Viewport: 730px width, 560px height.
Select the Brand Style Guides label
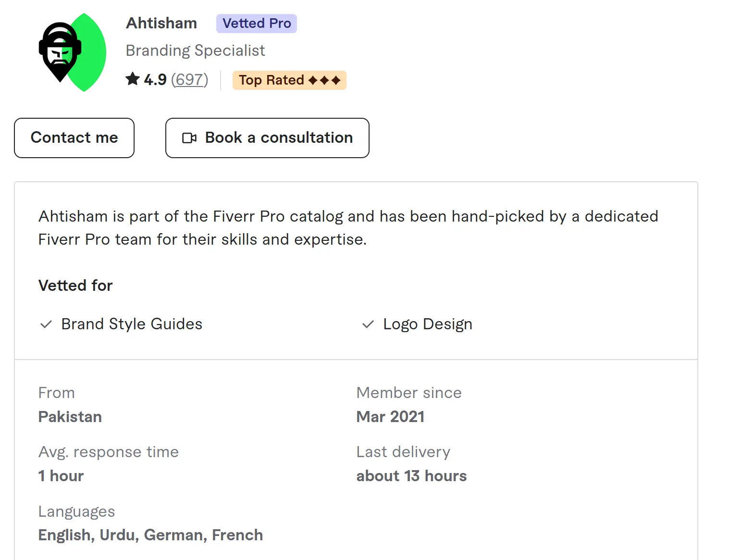pos(132,324)
